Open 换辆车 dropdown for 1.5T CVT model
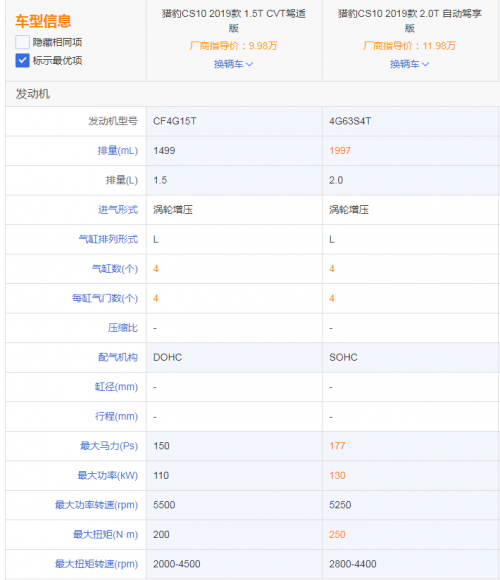 (x=233, y=64)
